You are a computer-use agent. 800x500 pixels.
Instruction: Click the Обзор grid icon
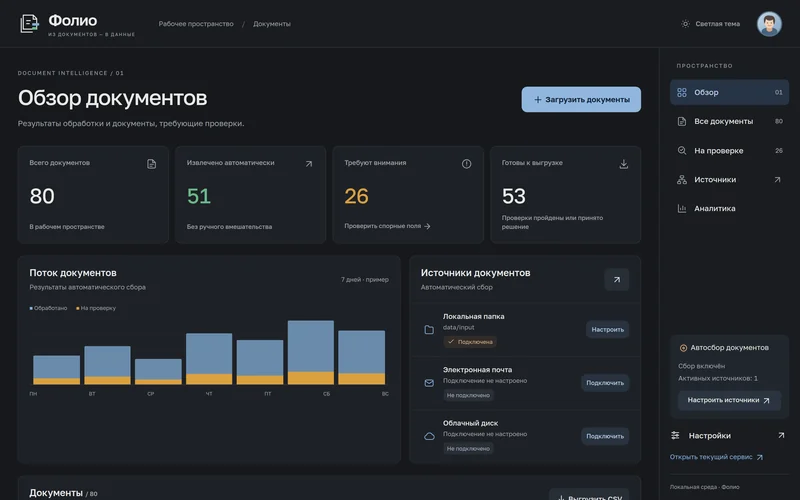tap(682, 92)
